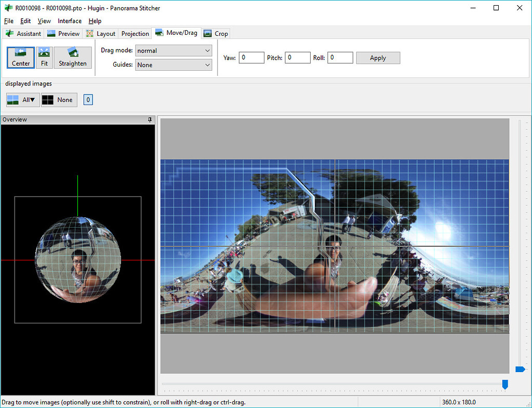The height and width of the screenshot is (408, 532).
Task: Expand the All button dropdown arrow
Action: (x=32, y=99)
